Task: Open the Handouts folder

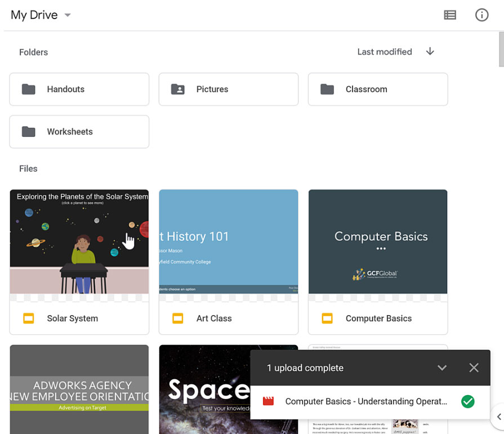Action: [79, 89]
